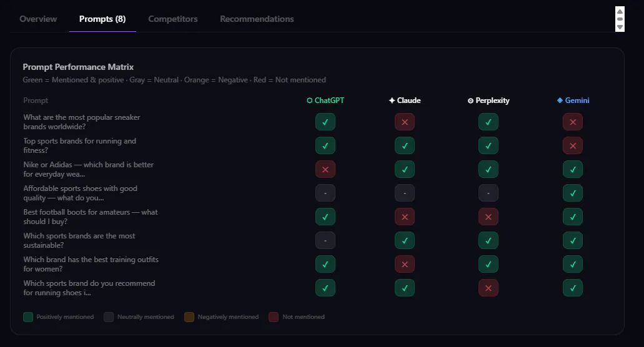Click ChatGPT neutral cell for most sustainable brands
The image size is (644, 347).
point(325,241)
